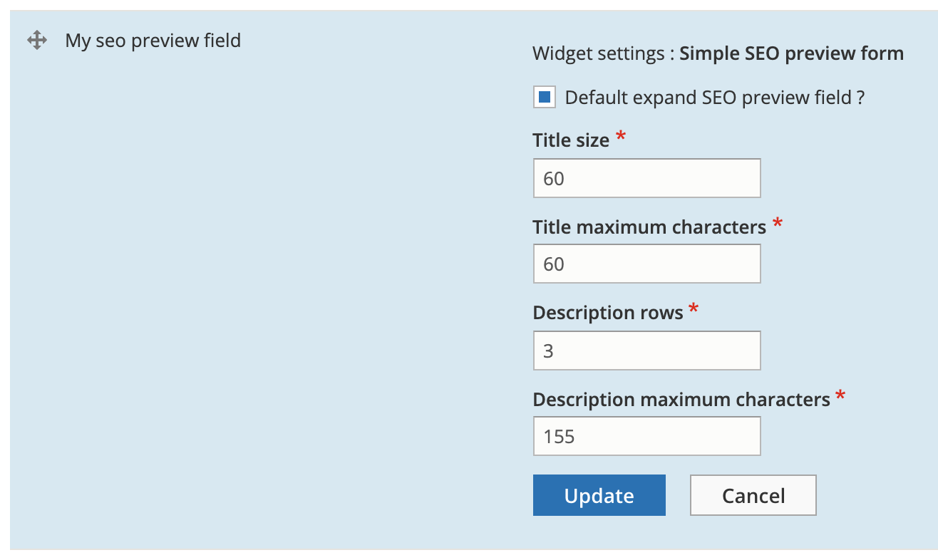Click the Simple SEO preview form heading text
This screenshot has width=938, height=560.
(x=791, y=53)
